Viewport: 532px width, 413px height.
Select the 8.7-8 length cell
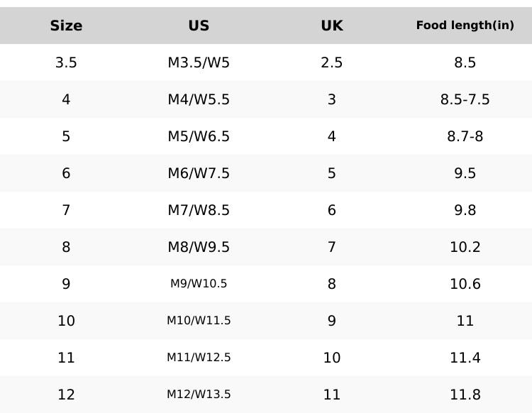pyautogui.click(x=465, y=136)
